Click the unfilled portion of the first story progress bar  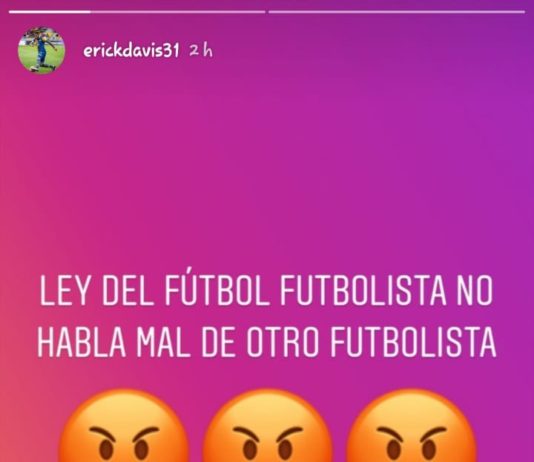[x=178, y=12]
